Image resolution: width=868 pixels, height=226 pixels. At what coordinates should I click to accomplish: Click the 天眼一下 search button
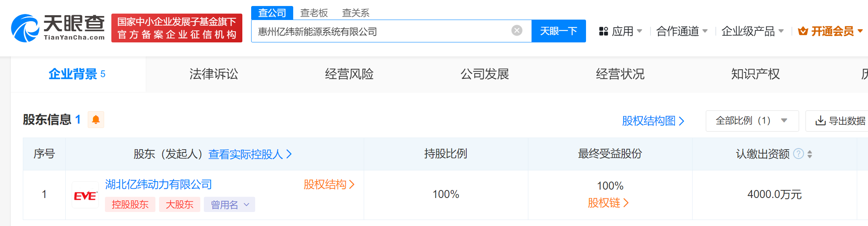558,31
